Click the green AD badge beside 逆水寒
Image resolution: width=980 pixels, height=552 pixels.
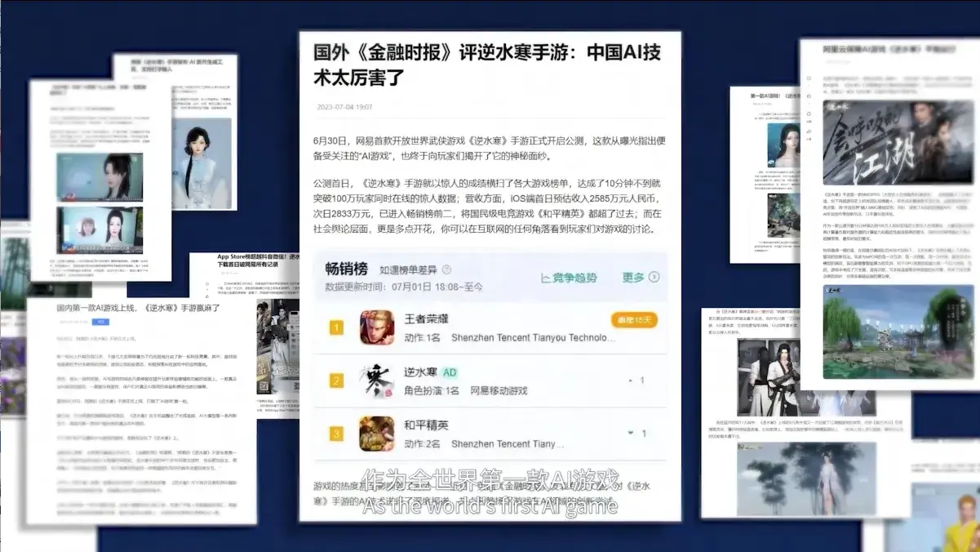[x=450, y=372]
